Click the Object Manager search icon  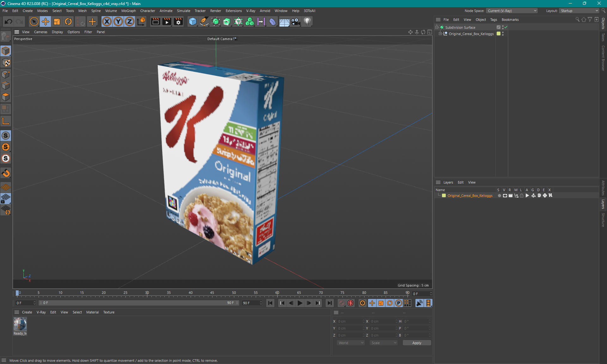(577, 20)
